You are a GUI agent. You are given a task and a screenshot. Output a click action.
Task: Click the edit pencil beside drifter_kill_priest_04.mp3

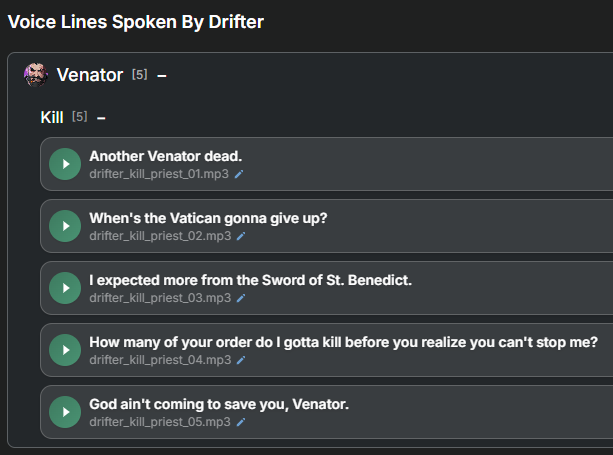[x=241, y=360]
